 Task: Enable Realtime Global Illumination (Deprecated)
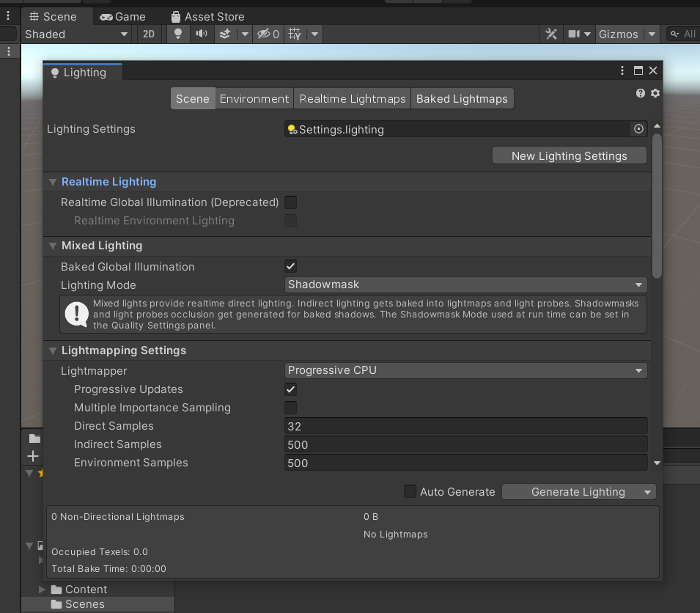[x=290, y=202]
